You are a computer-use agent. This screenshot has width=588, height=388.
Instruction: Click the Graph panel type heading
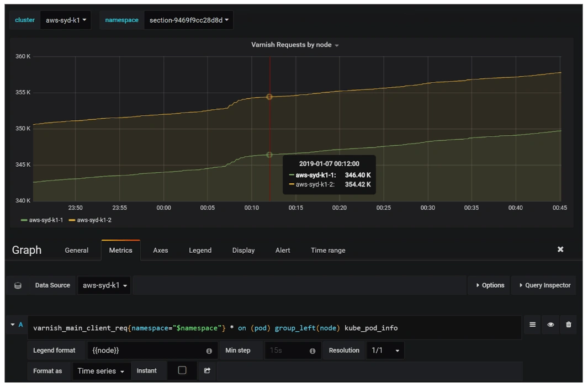click(27, 250)
